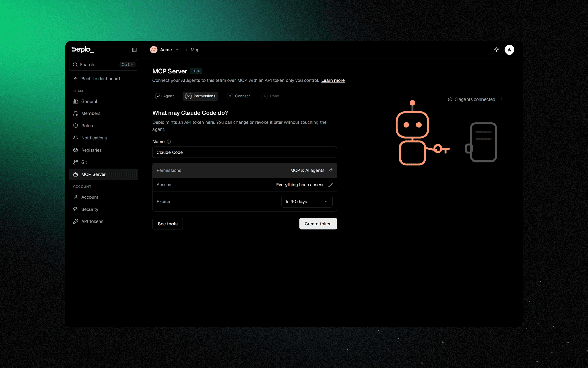Open Registries in the sidebar

(x=104, y=150)
